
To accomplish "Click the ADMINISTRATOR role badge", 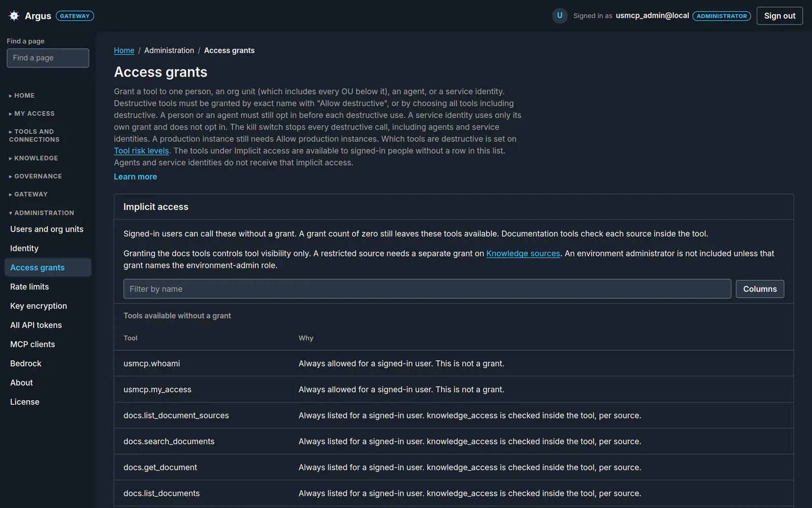I will tap(722, 16).
